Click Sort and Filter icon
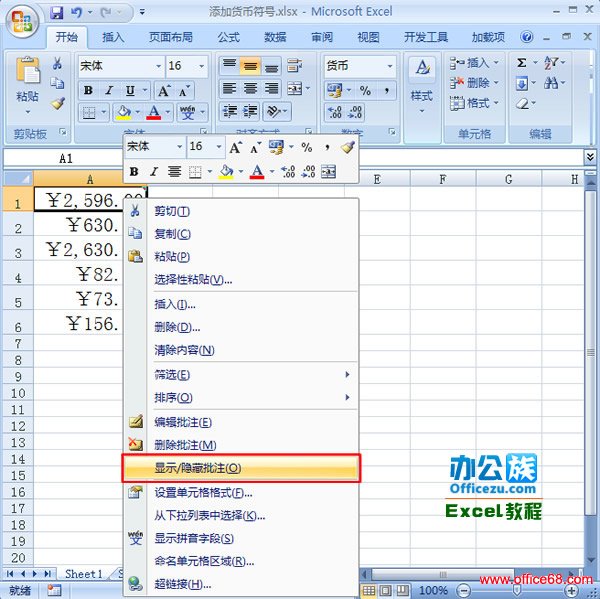600x599 pixels. click(x=551, y=62)
